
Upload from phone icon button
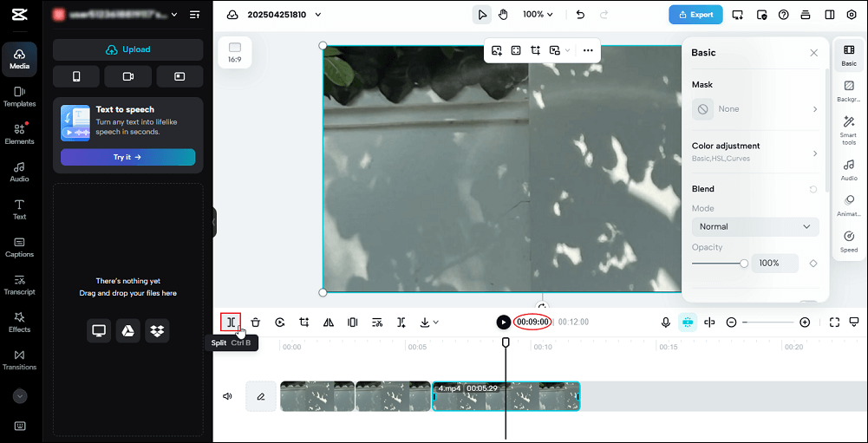[76, 77]
